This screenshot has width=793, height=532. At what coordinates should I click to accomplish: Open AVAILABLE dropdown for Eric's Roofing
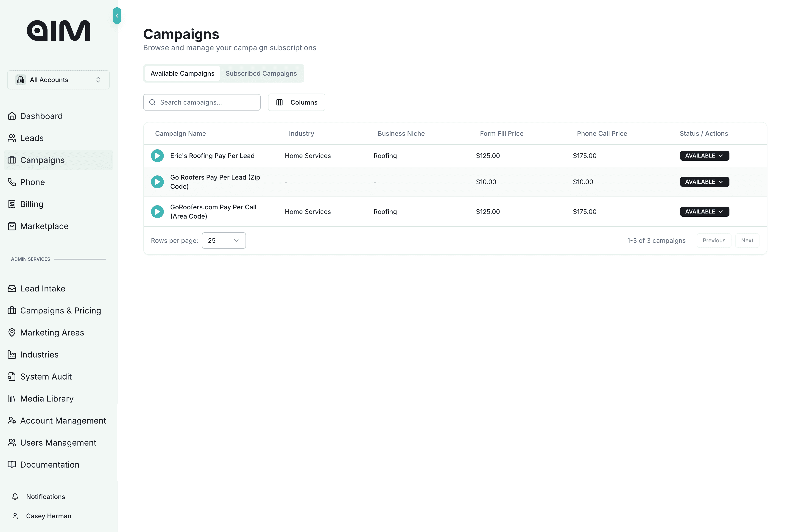[x=704, y=156]
